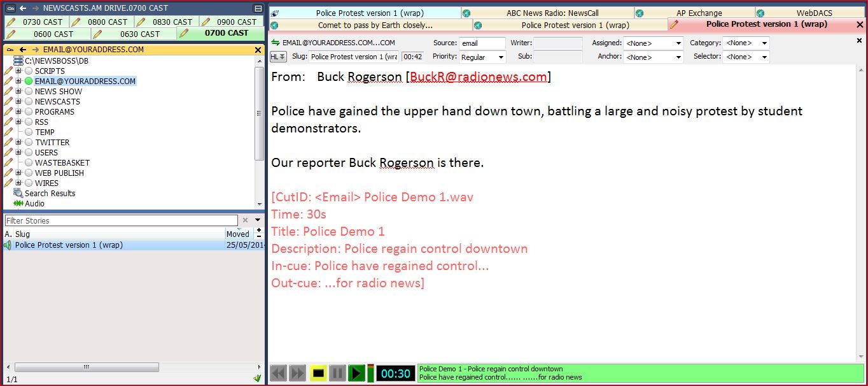Screen dimensions: 868x386
Task: Select the green EMAIL@YOURADDRESS.COM radio circle
Action: 29,81
